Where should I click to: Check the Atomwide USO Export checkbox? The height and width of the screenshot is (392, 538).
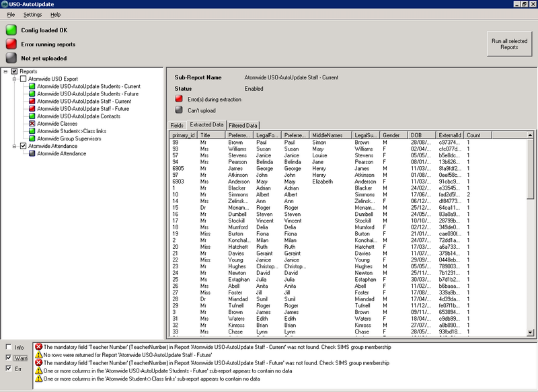pyautogui.click(x=23, y=79)
